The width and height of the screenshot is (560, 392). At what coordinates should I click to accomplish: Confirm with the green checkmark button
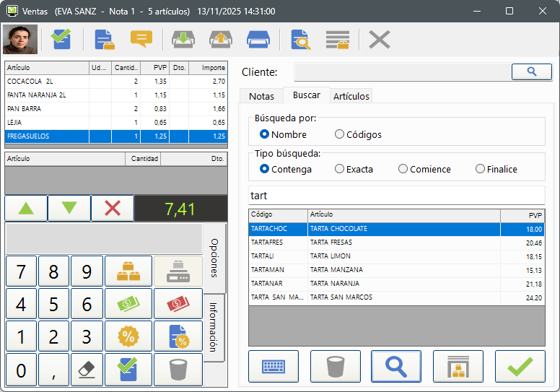click(x=520, y=366)
